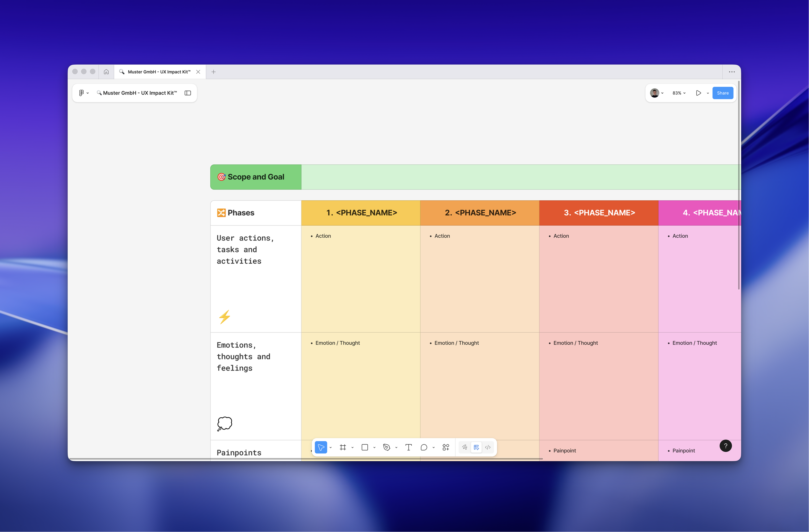
Task: Open the Actions and components menu
Action: 446,447
